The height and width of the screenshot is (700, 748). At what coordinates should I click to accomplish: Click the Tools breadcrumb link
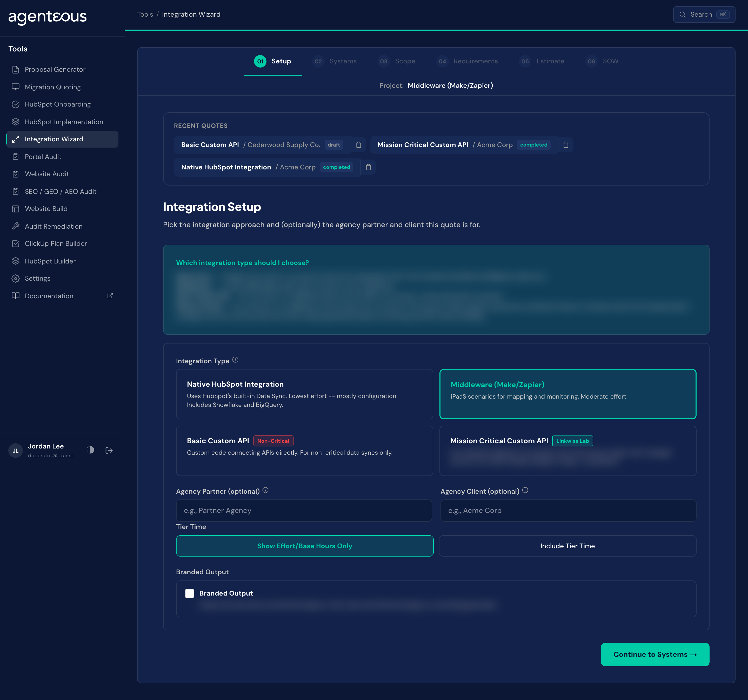[x=145, y=14]
